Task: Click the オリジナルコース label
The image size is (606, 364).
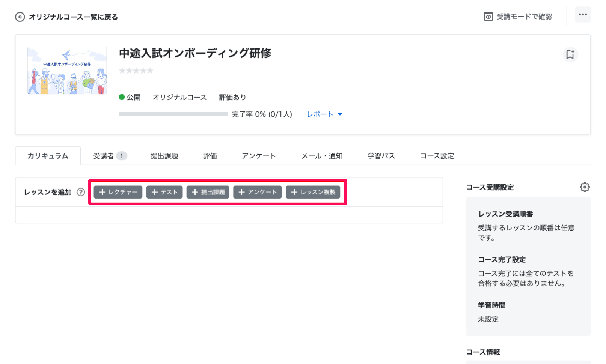Action: [179, 97]
